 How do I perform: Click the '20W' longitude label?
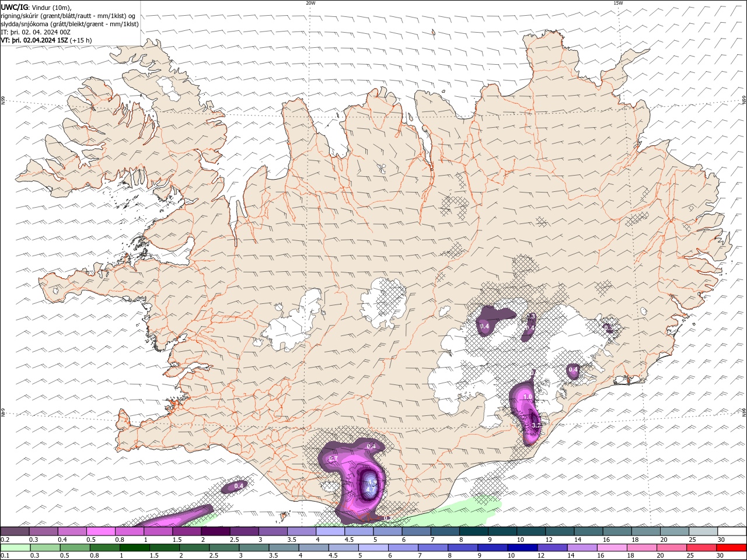(310, 3)
